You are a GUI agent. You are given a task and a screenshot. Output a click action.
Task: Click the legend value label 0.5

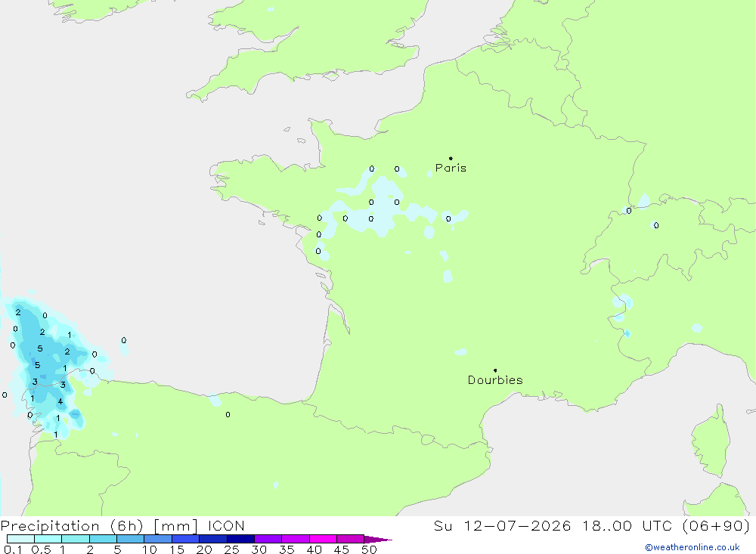[x=41, y=549]
